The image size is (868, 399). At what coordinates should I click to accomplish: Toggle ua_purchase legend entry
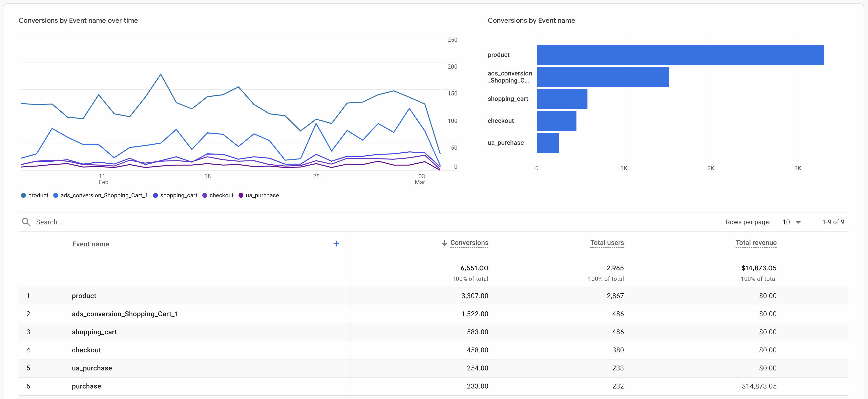[259, 195]
